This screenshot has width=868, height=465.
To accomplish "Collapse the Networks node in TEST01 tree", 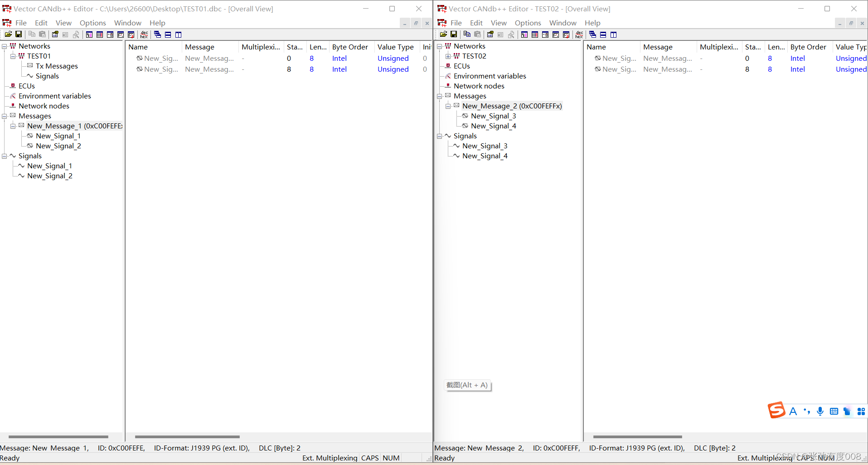I will pyautogui.click(x=5, y=46).
